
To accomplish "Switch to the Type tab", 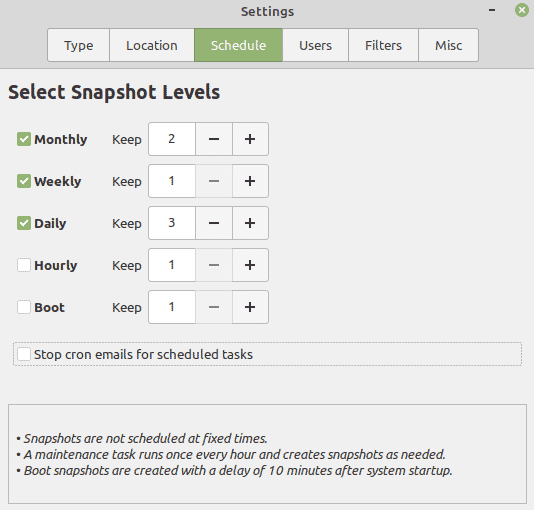I will 79,45.
